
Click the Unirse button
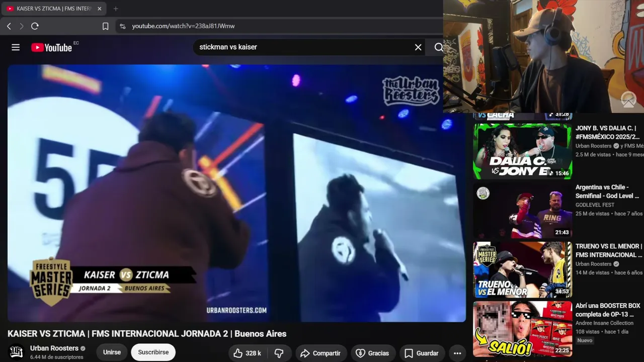tap(112, 352)
